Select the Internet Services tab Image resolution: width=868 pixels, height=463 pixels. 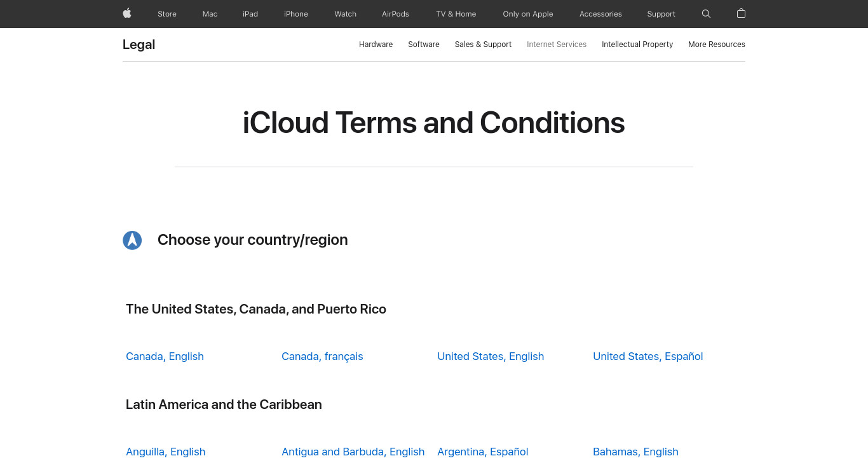[x=557, y=45]
